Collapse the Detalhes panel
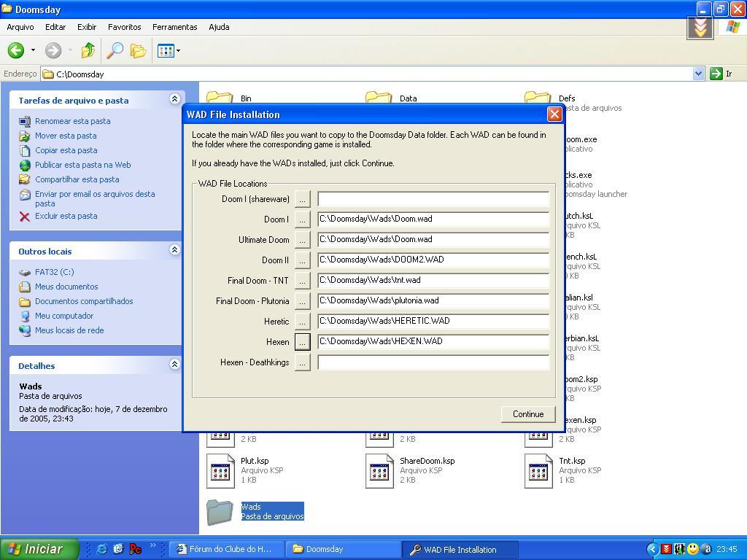This screenshot has height=560, width=747. 175,365
